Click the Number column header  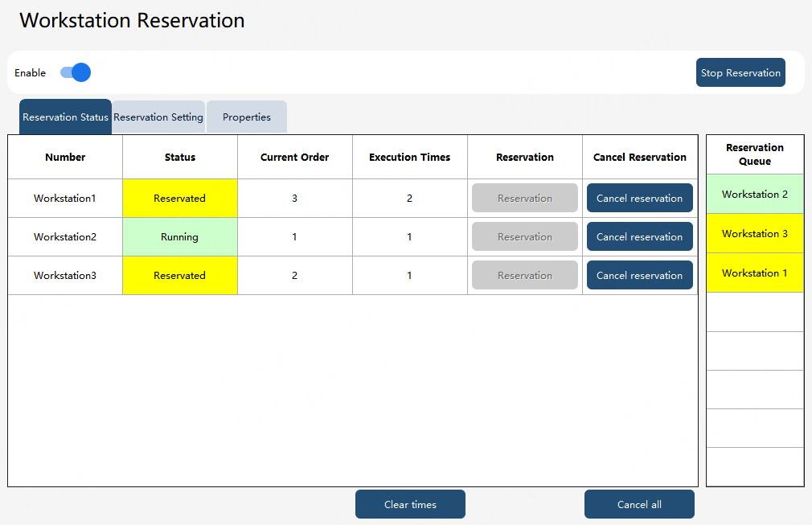65,157
